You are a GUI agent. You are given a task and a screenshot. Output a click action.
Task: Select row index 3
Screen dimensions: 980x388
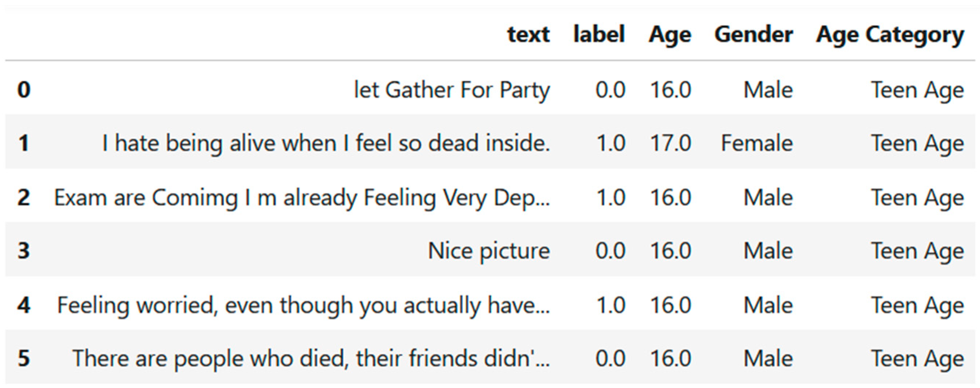pos(24,250)
